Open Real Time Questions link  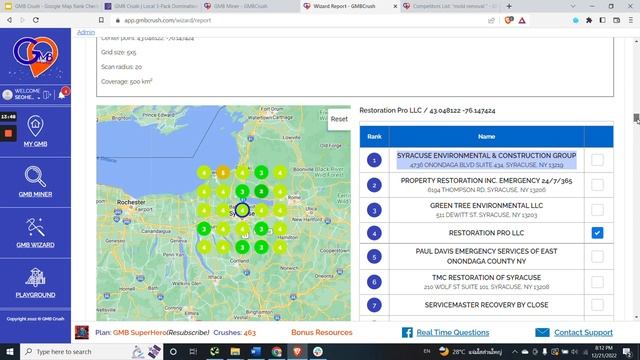(x=453, y=332)
